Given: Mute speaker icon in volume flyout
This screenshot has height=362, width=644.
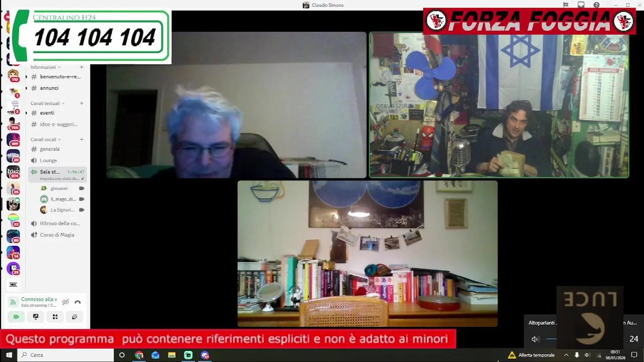Looking at the screenshot, I should point(535,339).
